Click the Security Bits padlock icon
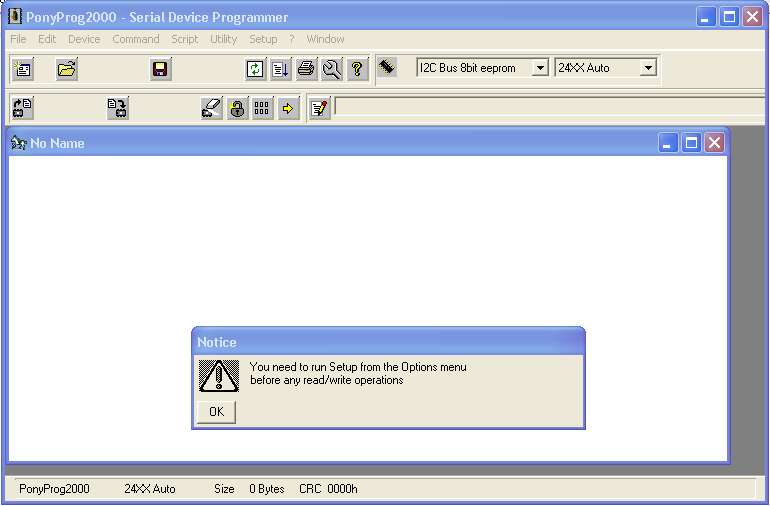The height and width of the screenshot is (506, 770). pos(237,108)
